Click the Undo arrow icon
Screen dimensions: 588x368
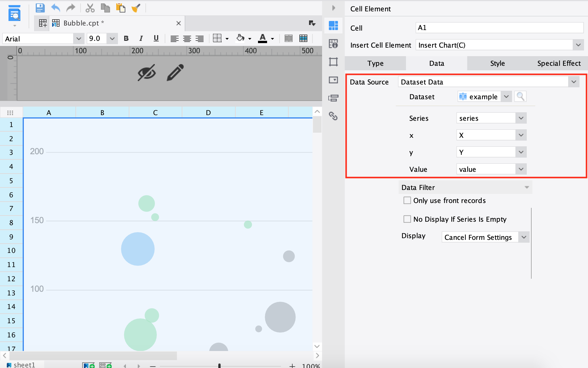(56, 8)
